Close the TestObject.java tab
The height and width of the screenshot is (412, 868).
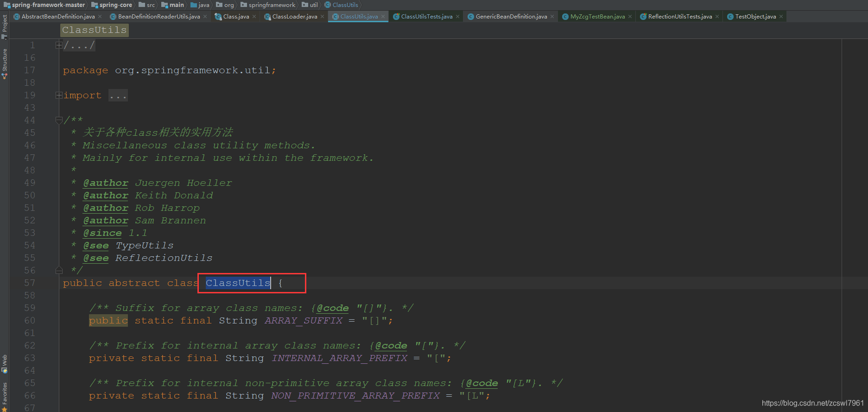781,17
